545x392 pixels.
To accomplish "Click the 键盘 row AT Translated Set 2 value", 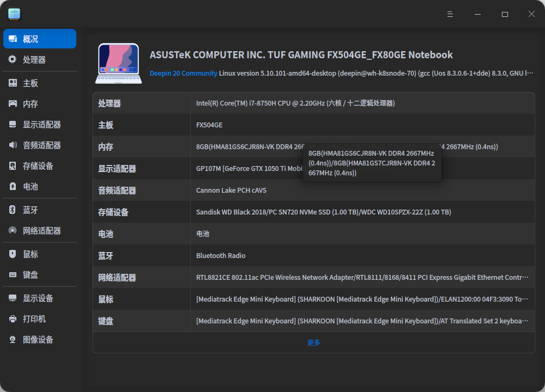I will (362, 321).
